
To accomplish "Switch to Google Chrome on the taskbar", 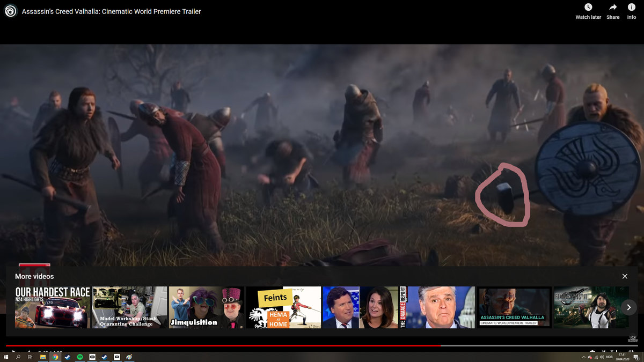I will pos(55,357).
